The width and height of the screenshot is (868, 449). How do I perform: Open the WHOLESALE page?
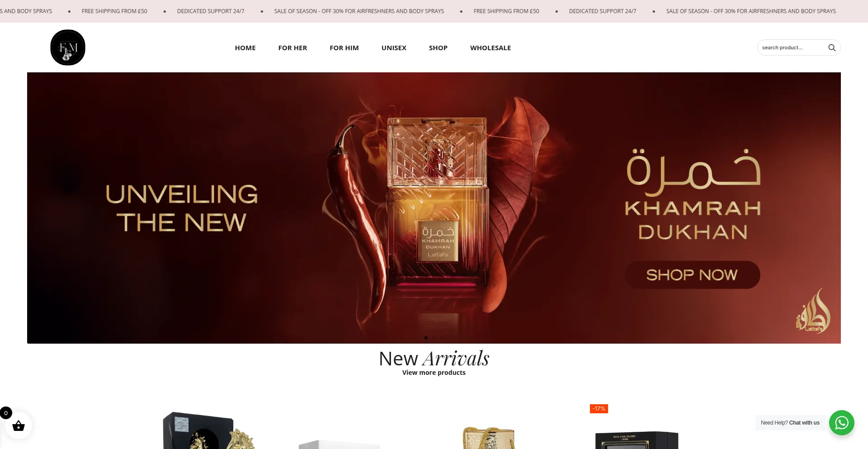pyautogui.click(x=491, y=48)
